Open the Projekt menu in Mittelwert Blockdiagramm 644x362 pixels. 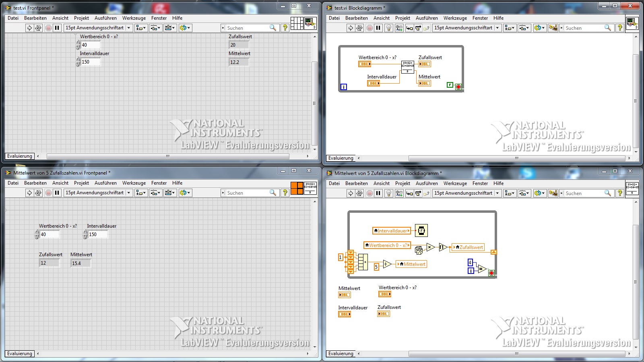coord(402,183)
